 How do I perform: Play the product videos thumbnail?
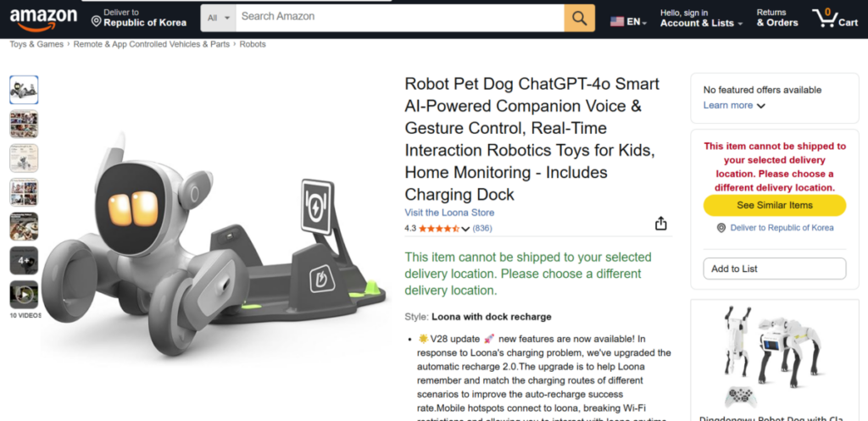[24, 295]
